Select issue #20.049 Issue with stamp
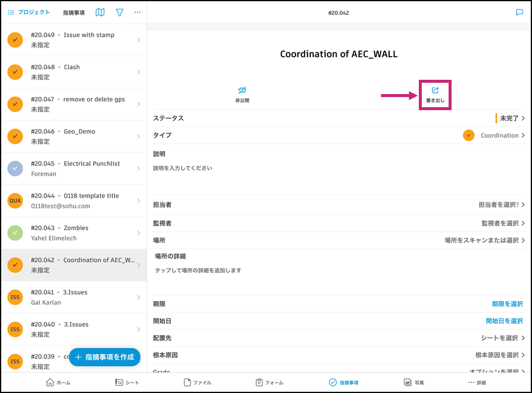 click(x=74, y=40)
